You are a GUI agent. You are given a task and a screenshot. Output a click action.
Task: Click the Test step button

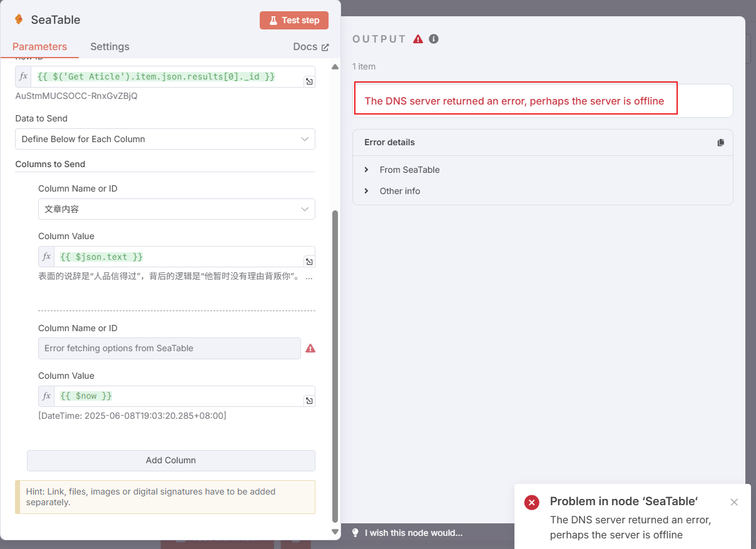tap(294, 20)
